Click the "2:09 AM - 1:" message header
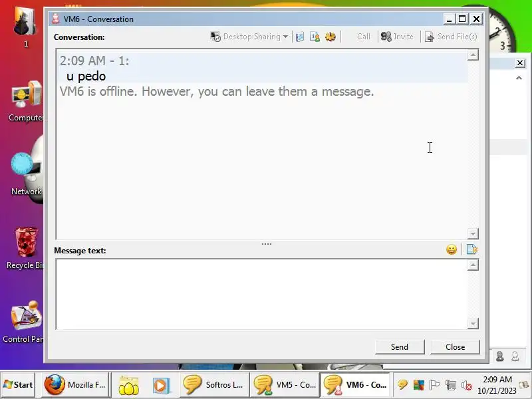Image resolution: width=532 pixels, height=399 pixels. click(94, 61)
